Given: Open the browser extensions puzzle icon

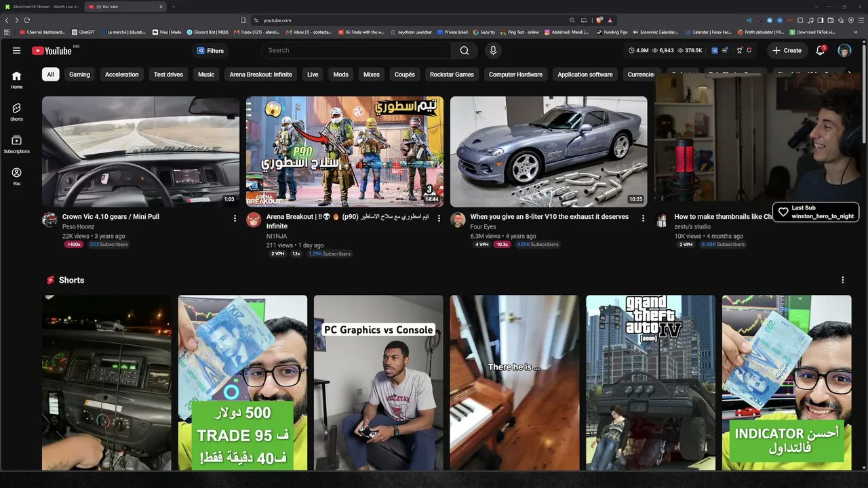Looking at the screenshot, I should (x=801, y=20).
